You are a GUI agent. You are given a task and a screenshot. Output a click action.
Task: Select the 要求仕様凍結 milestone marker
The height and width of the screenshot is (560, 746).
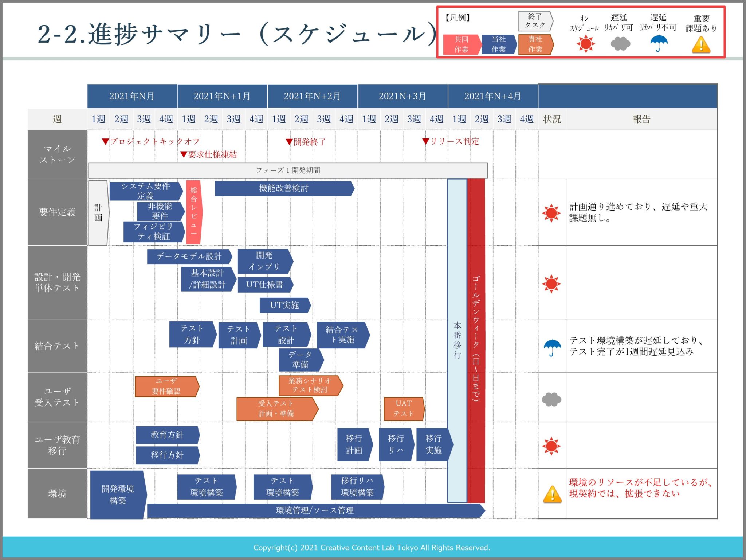coord(184,154)
